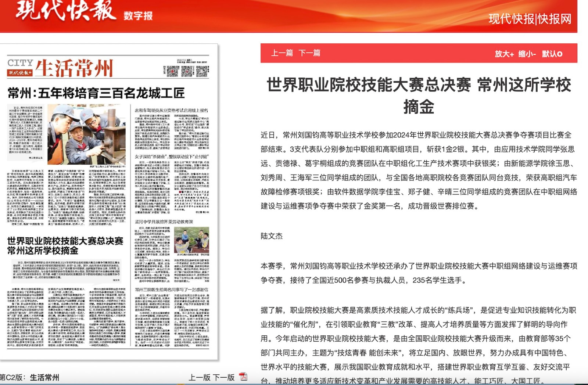Open 孟河中学开展挖荠菜劳动教育课 article
This screenshot has height=385, width=588.
[164, 222]
